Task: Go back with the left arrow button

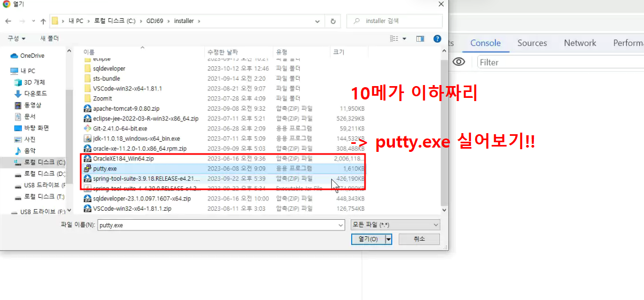Action: (8, 21)
